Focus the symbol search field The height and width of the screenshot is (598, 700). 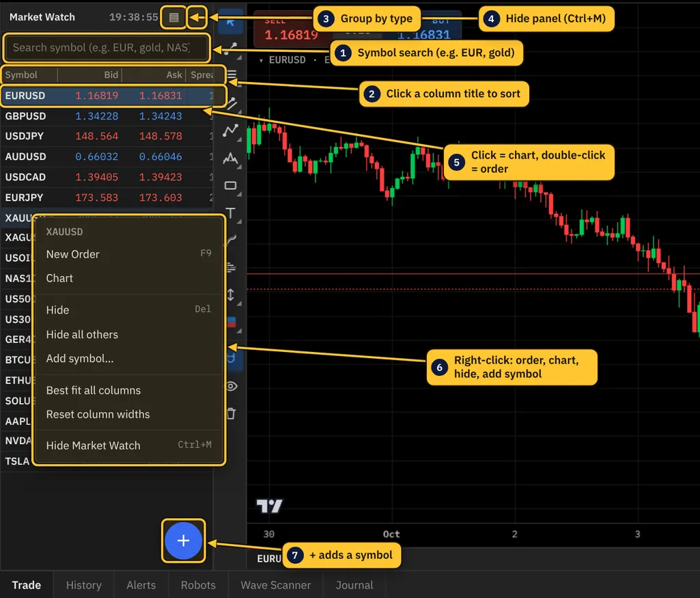coord(107,47)
